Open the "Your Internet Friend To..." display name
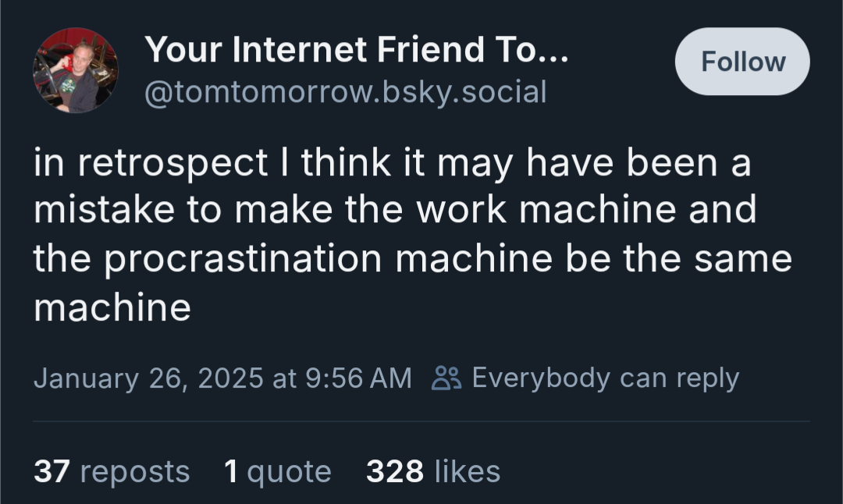The height and width of the screenshot is (504, 843). click(x=357, y=51)
